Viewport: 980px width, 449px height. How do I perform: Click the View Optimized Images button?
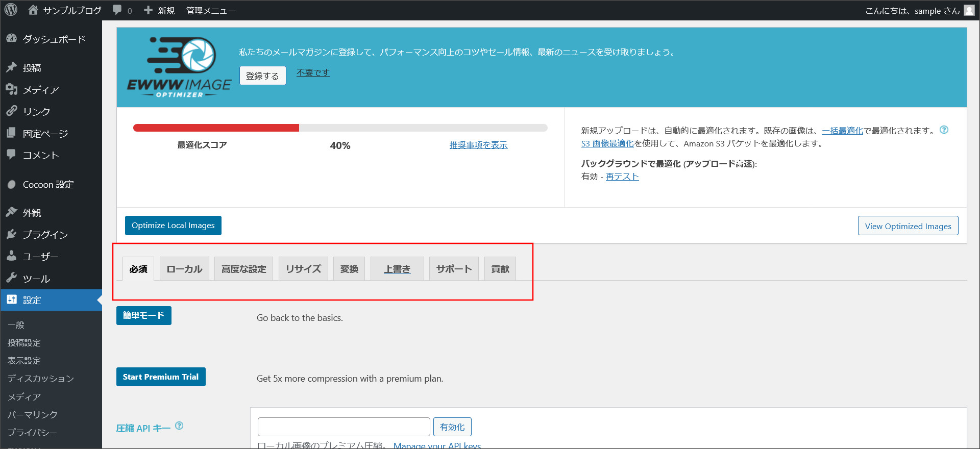(908, 226)
